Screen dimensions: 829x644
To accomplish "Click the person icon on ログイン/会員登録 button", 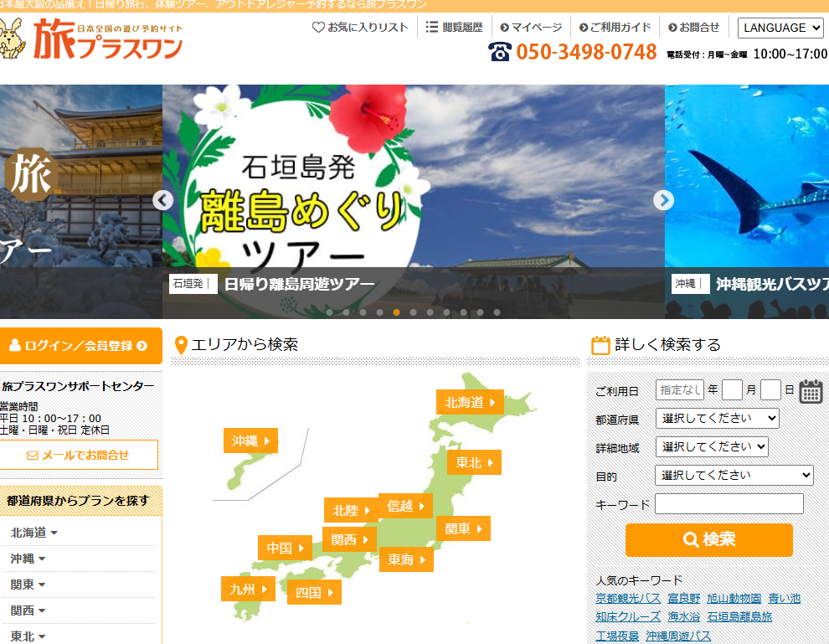I will click(13, 345).
